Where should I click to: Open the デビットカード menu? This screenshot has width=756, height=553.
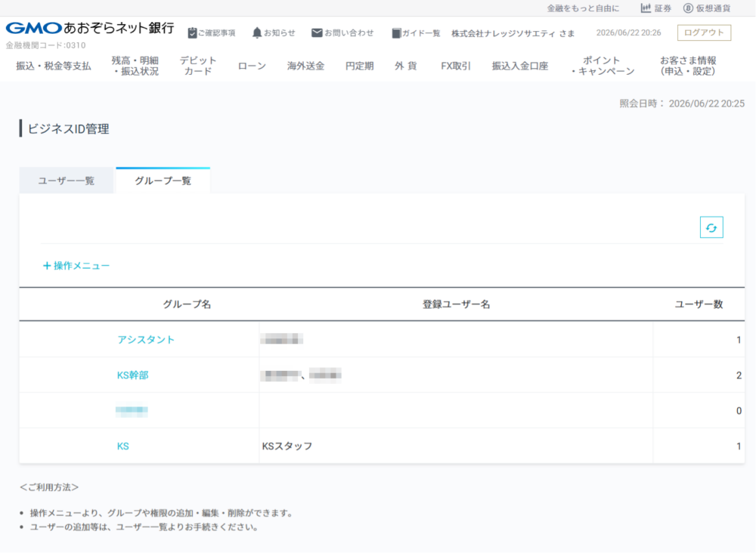click(x=198, y=66)
